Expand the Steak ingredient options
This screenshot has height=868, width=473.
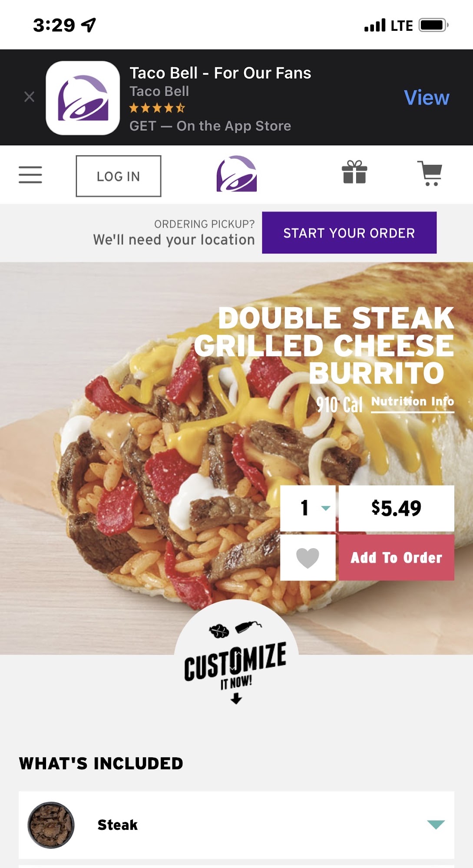point(436,825)
